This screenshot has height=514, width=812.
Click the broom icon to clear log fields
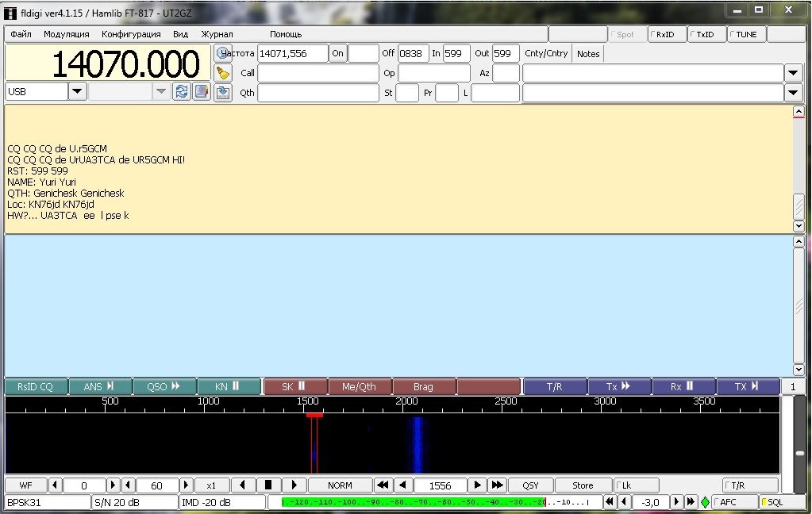(223, 73)
